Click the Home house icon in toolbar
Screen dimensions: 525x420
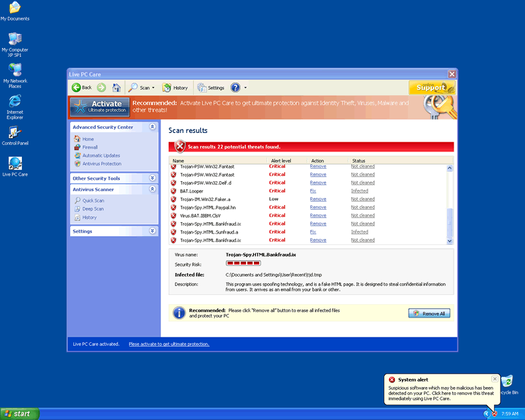(x=116, y=87)
